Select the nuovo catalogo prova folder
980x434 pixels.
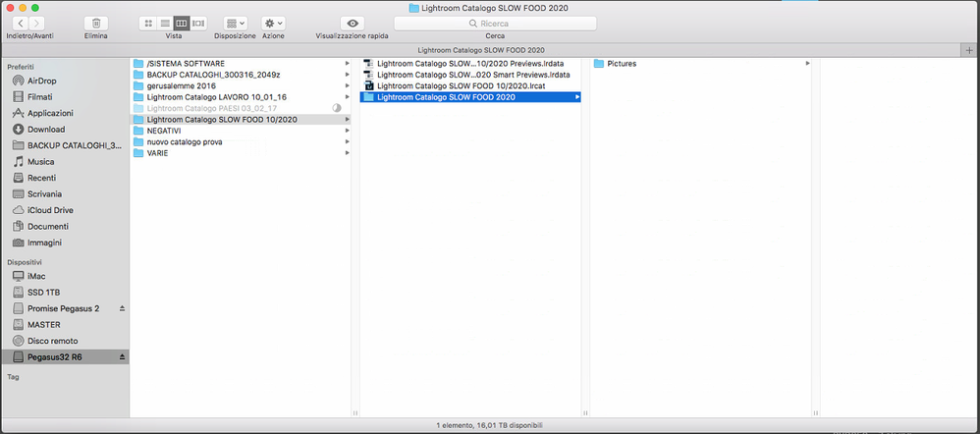tap(241, 142)
